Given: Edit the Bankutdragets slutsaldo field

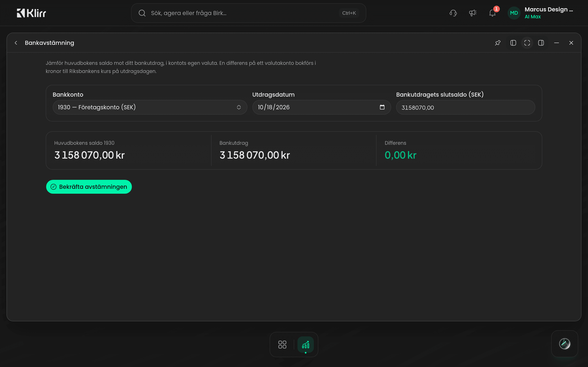Looking at the screenshot, I should pyautogui.click(x=465, y=107).
